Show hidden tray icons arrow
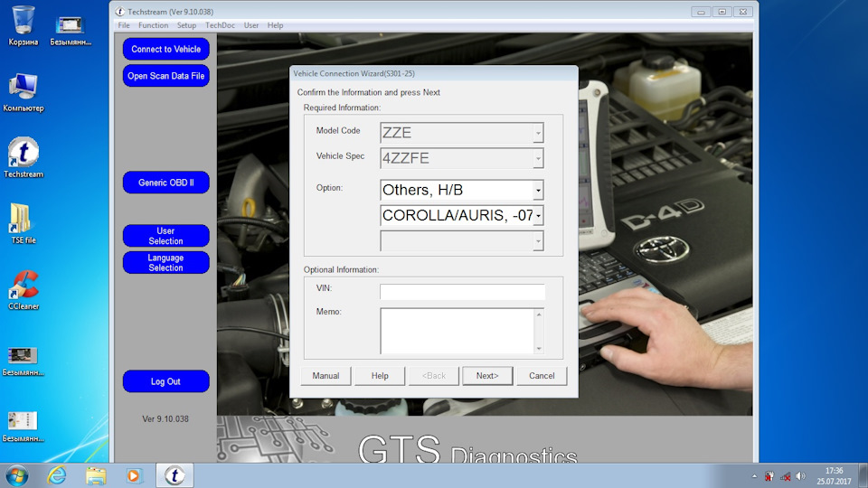The height and width of the screenshot is (488, 868). click(x=754, y=476)
